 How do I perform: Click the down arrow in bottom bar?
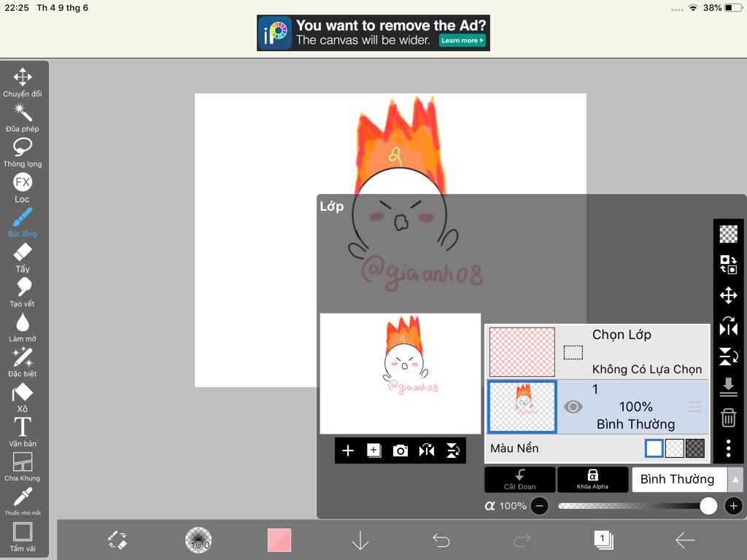360,540
